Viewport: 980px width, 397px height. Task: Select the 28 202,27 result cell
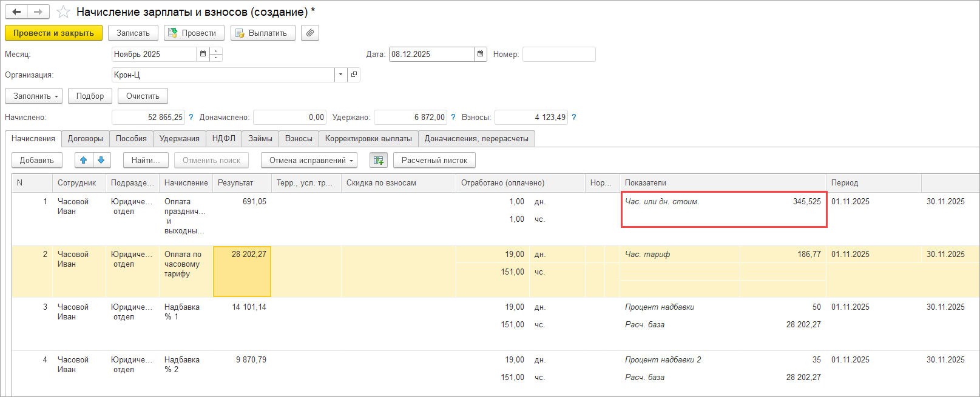click(x=242, y=271)
